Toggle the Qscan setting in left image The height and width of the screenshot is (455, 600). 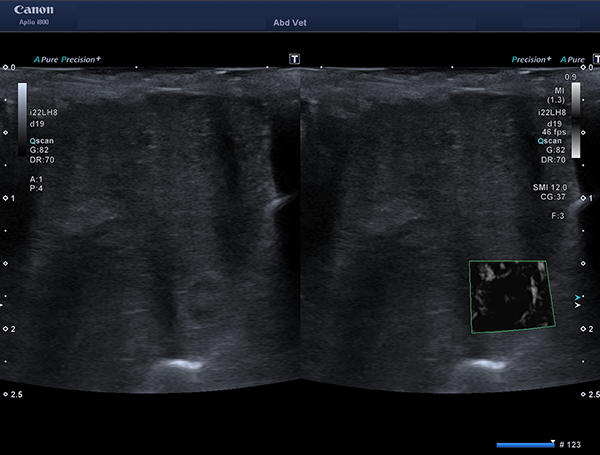(42, 141)
